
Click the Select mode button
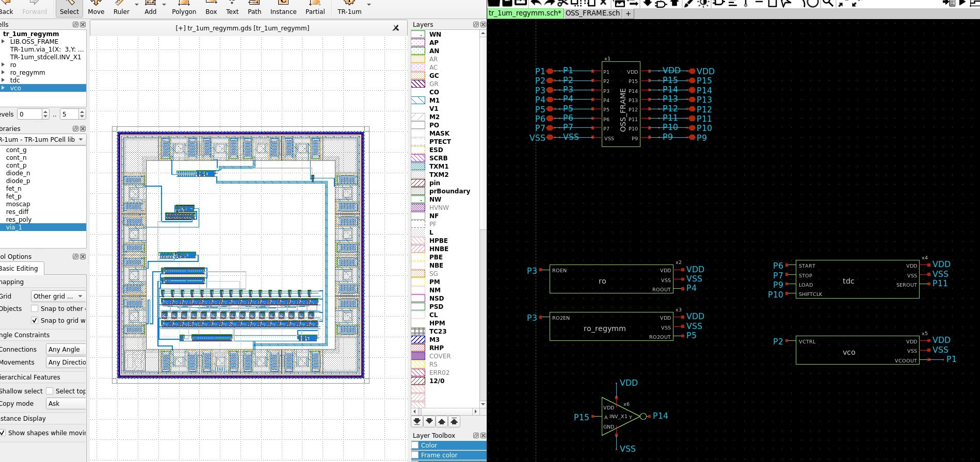point(69,8)
